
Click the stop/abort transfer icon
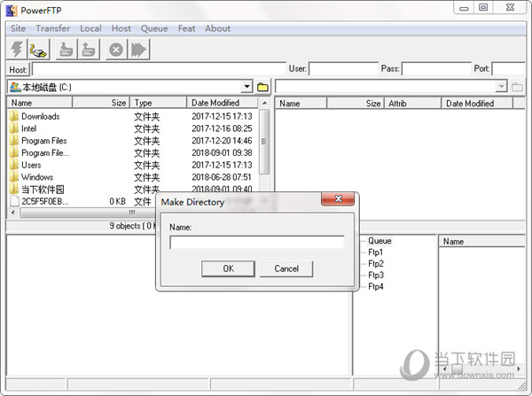tap(116, 50)
